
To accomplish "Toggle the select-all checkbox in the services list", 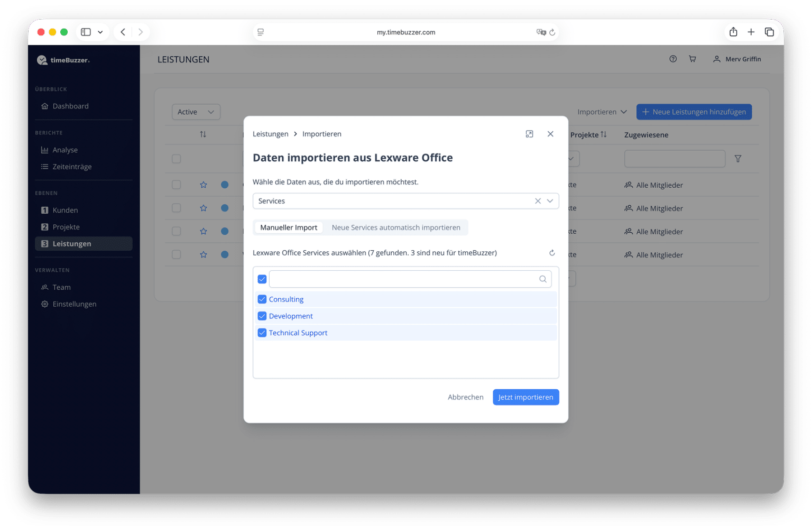I will click(x=262, y=279).
